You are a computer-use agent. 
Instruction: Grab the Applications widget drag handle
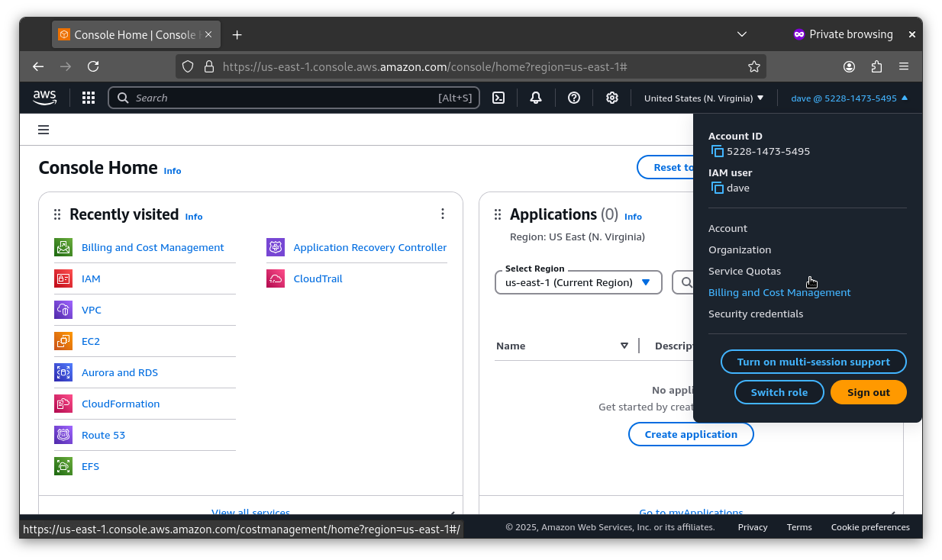(498, 215)
